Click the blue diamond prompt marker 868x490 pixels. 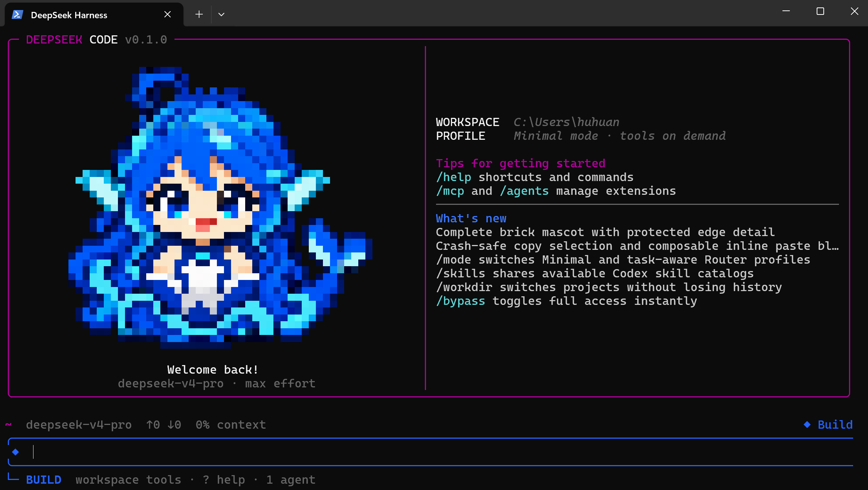tap(16, 452)
